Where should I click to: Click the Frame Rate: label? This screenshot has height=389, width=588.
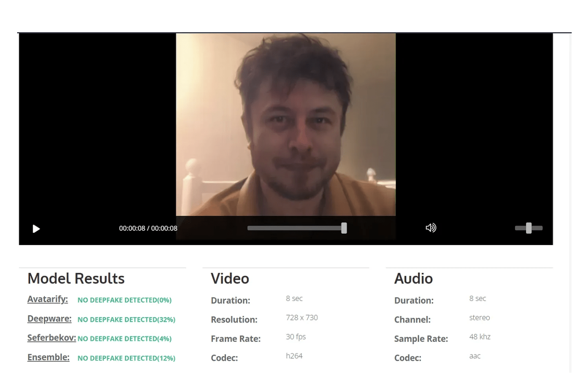[x=236, y=339]
